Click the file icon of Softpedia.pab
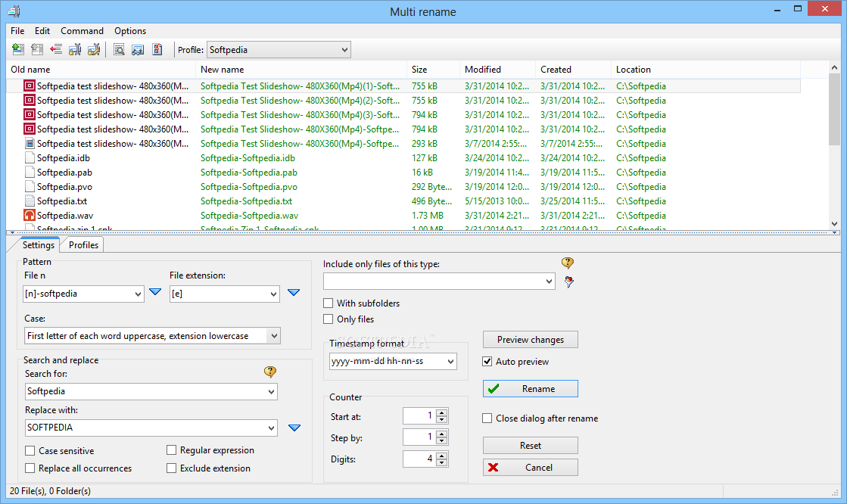 coord(30,173)
